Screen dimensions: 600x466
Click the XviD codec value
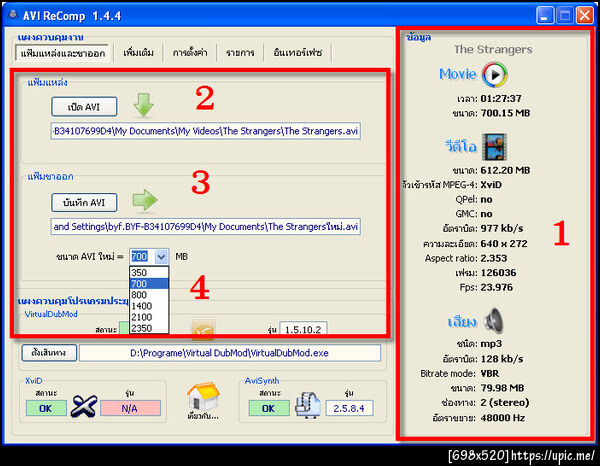tap(491, 185)
